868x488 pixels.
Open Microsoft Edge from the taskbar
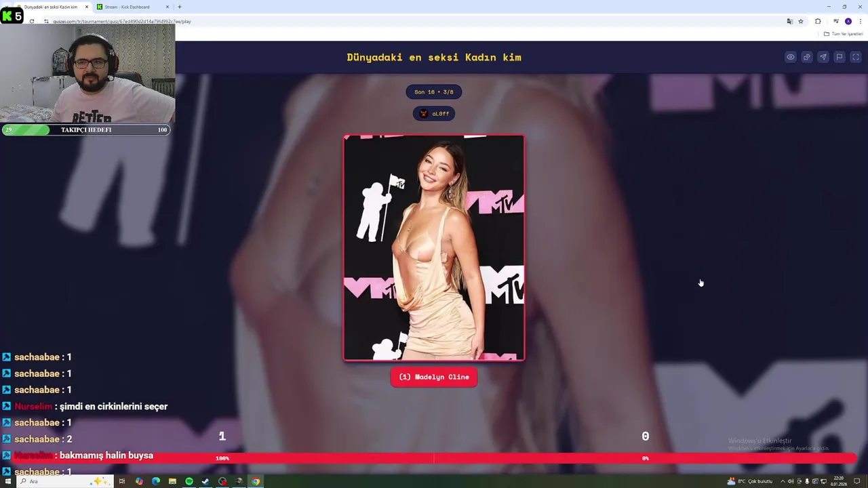point(156,481)
